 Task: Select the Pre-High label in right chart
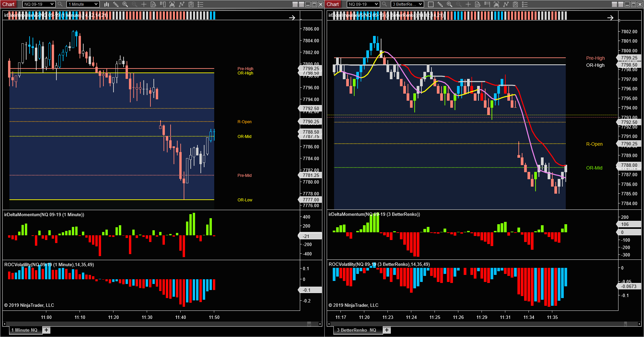click(595, 58)
